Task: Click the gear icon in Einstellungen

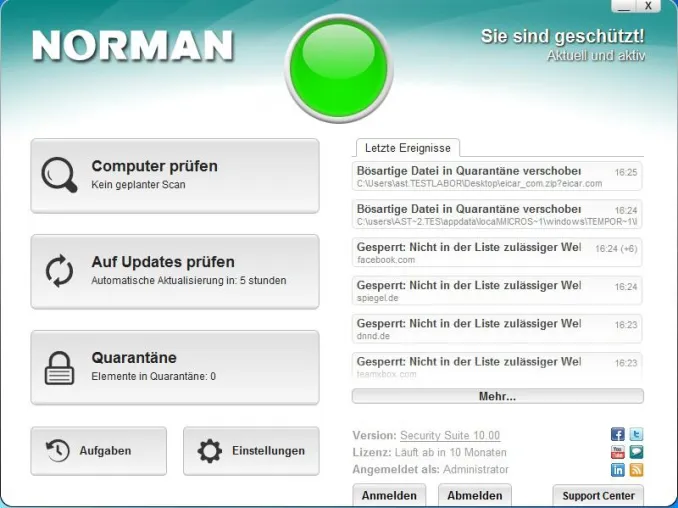Action: pyautogui.click(x=210, y=451)
